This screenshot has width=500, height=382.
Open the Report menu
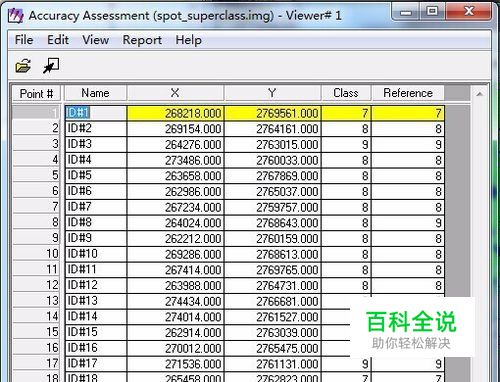tap(142, 40)
